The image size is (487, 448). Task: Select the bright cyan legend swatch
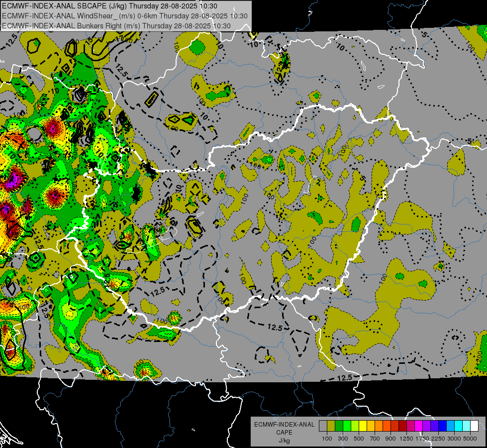point(458,426)
